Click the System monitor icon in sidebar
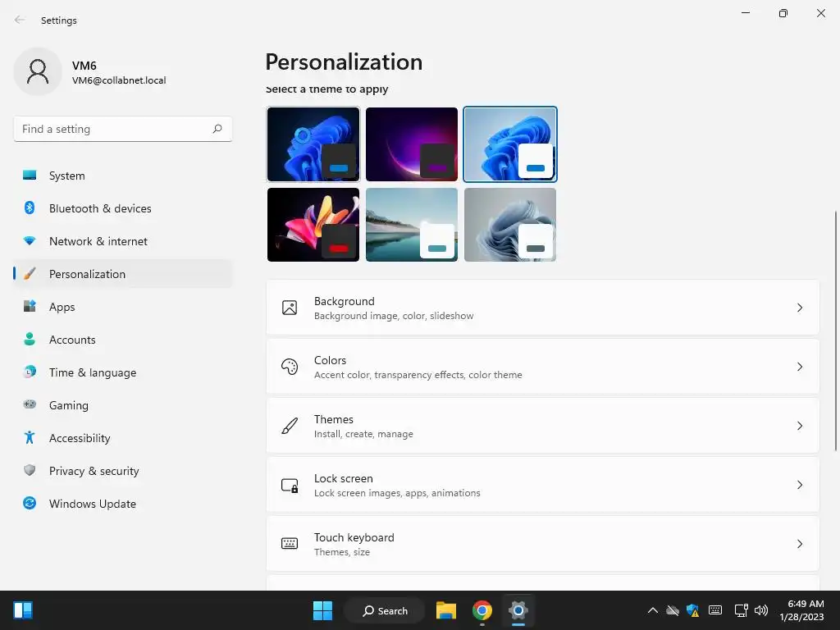840x630 pixels. tap(30, 176)
